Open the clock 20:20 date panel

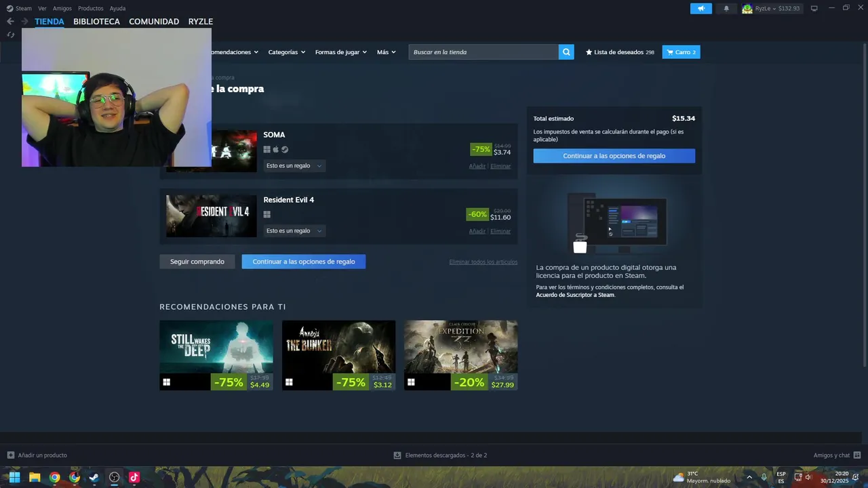click(x=835, y=477)
